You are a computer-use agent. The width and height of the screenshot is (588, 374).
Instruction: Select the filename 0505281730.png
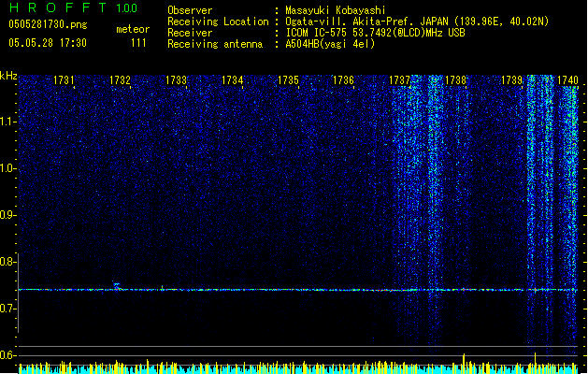tap(48, 24)
